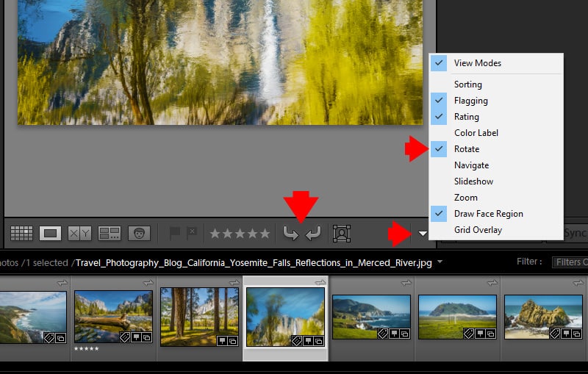Open Filters Off dropdown

coord(570,262)
